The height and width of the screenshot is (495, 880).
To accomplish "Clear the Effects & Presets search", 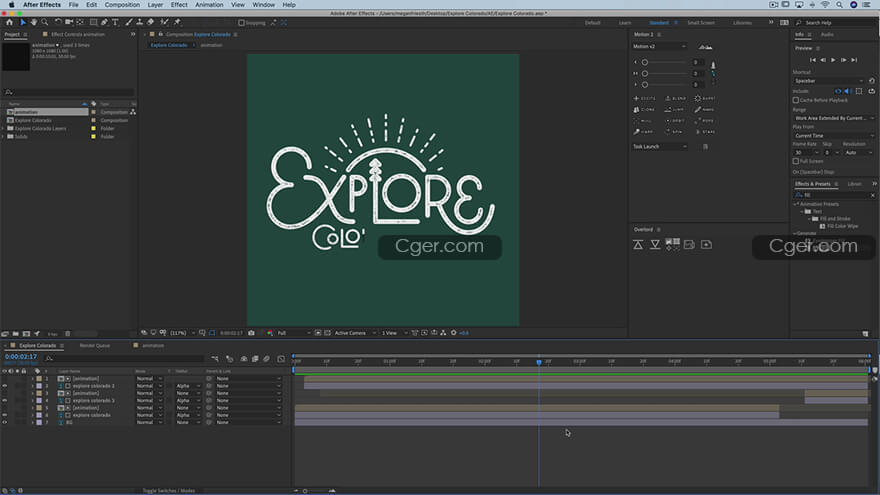I will pos(873,195).
